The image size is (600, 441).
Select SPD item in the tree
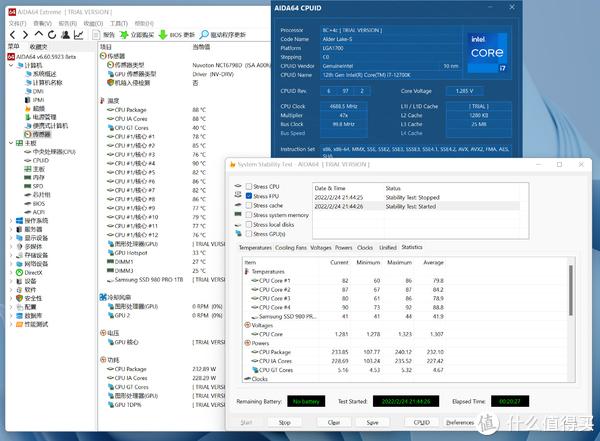coord(34,186)
